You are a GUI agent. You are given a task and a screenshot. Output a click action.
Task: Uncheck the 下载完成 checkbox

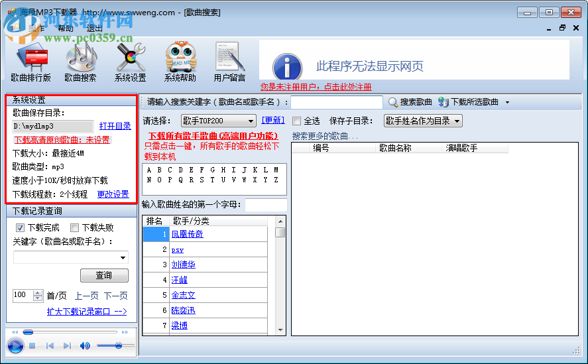21,228
